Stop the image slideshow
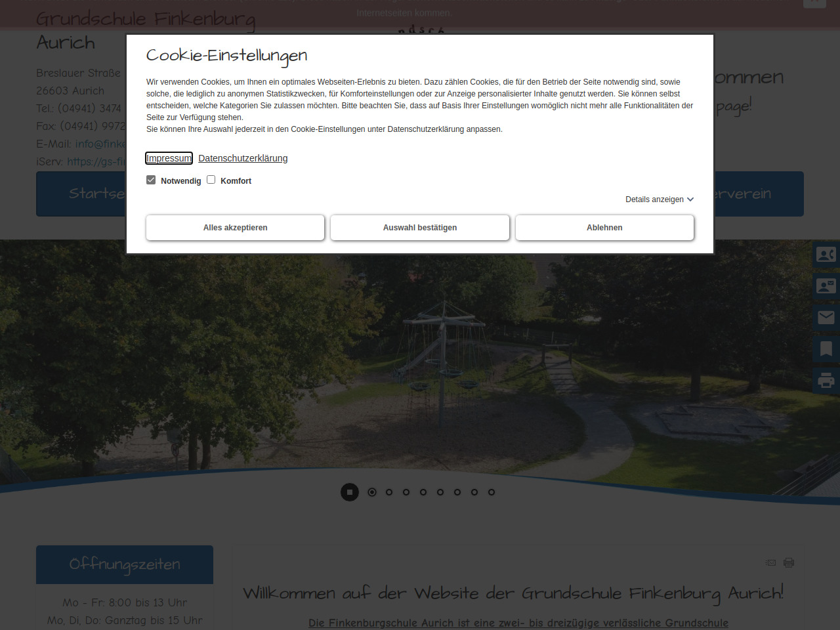 click(350, 492)
